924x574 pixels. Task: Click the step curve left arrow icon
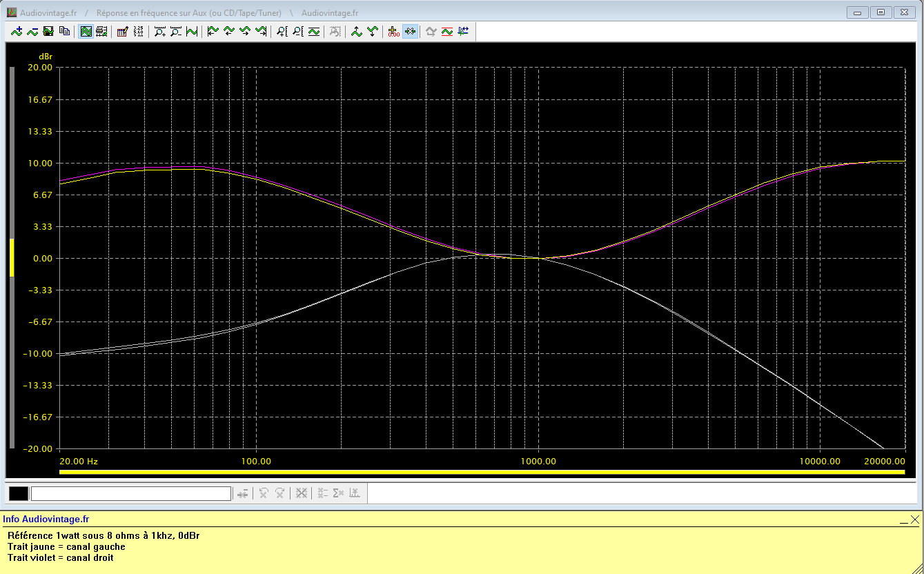click(228, 31)
